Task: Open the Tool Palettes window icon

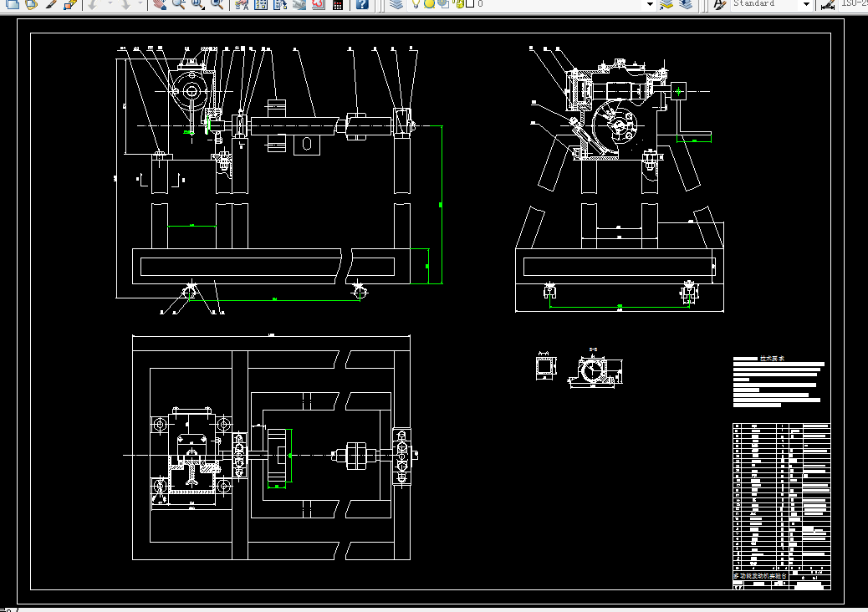Action: (x=280, y=4)
